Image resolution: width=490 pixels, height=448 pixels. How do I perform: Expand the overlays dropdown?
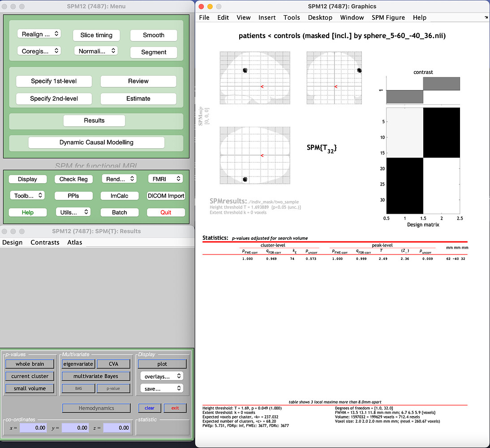161,376
